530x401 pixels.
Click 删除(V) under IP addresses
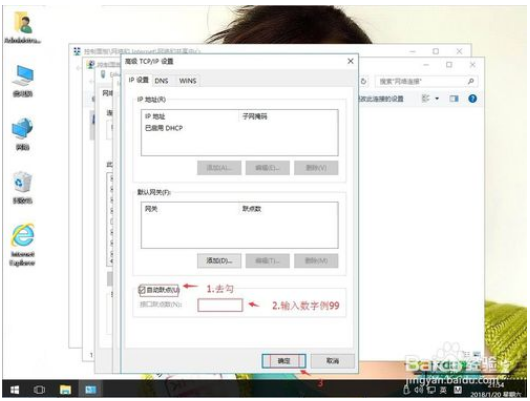(x=316, y=168)
